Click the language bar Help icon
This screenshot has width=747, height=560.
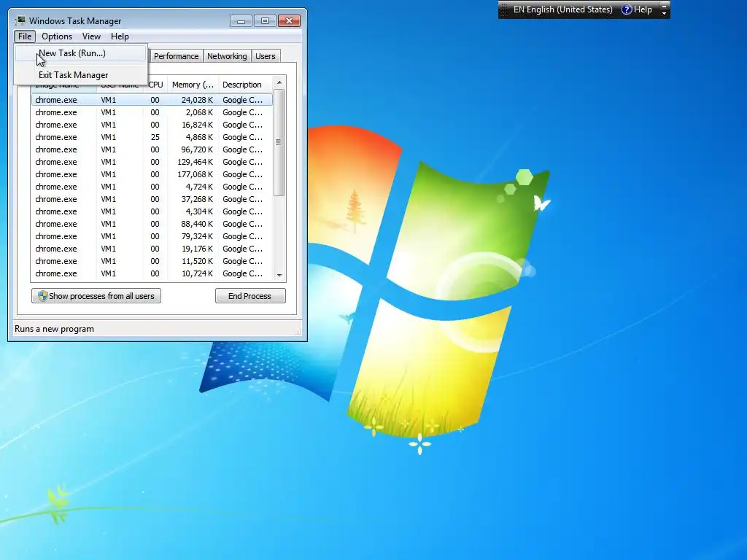pyautogui.click(x=627, y=9)
